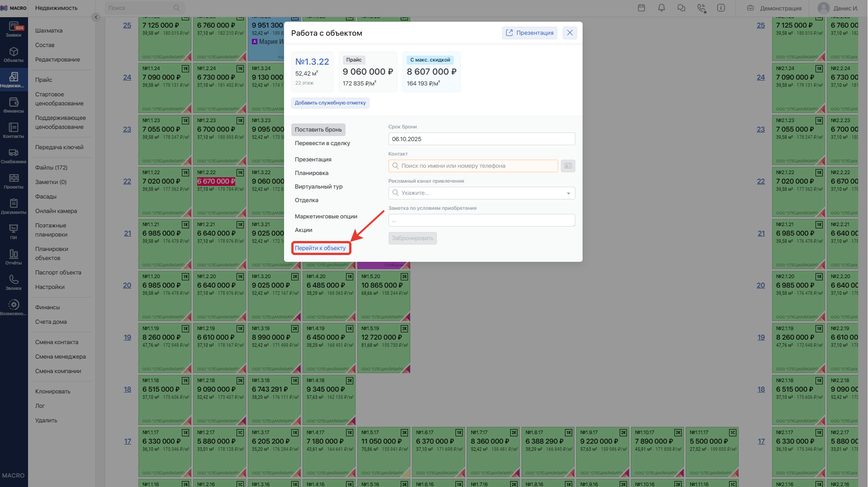The height and width of the screenshot is (487, 868).
Task: Click Добавить служебную отметку button
Action: (x=330, y=103)
